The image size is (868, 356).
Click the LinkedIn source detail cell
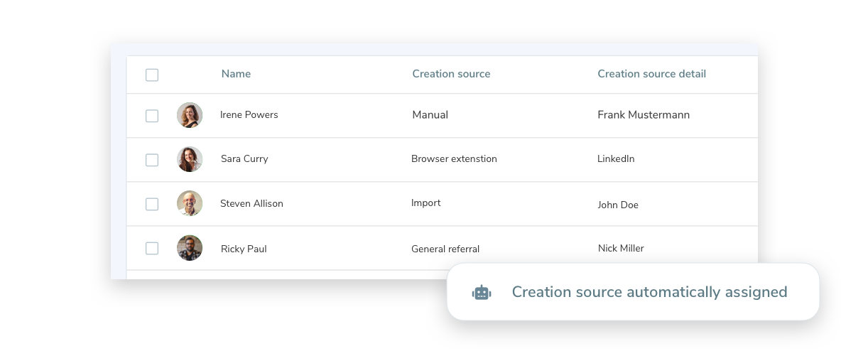coord(616,159)
